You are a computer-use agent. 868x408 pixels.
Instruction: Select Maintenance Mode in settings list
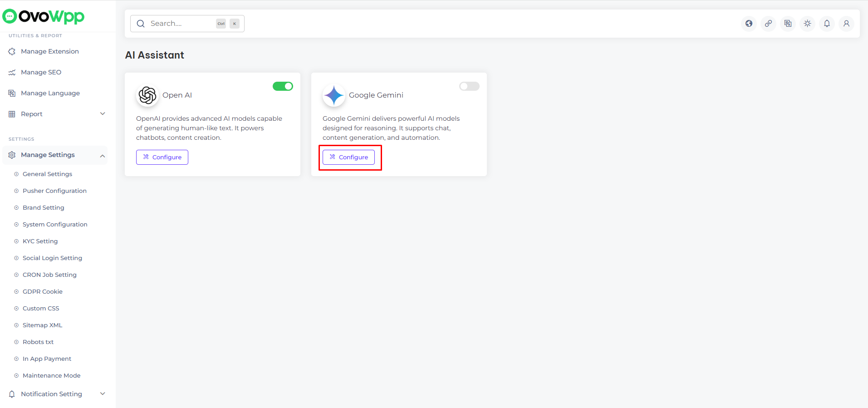click(x=51, y=376)
